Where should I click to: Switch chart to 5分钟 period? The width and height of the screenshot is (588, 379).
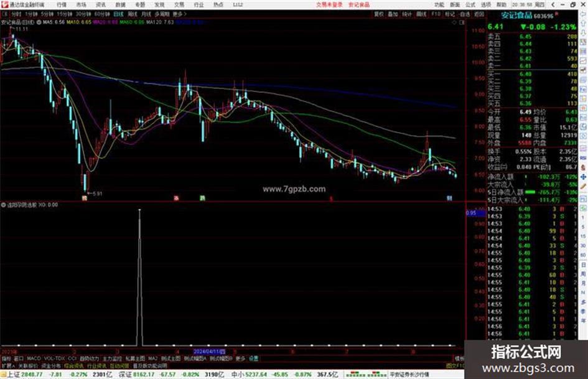click(x=47, y=14)
